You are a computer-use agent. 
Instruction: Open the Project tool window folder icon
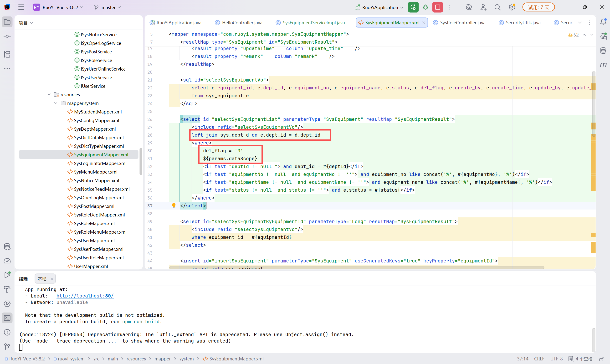click(x=7, y=22)
